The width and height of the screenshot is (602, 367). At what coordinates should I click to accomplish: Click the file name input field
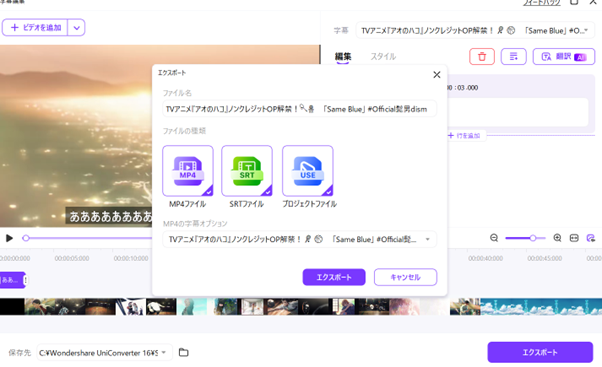tap(299, 109)
